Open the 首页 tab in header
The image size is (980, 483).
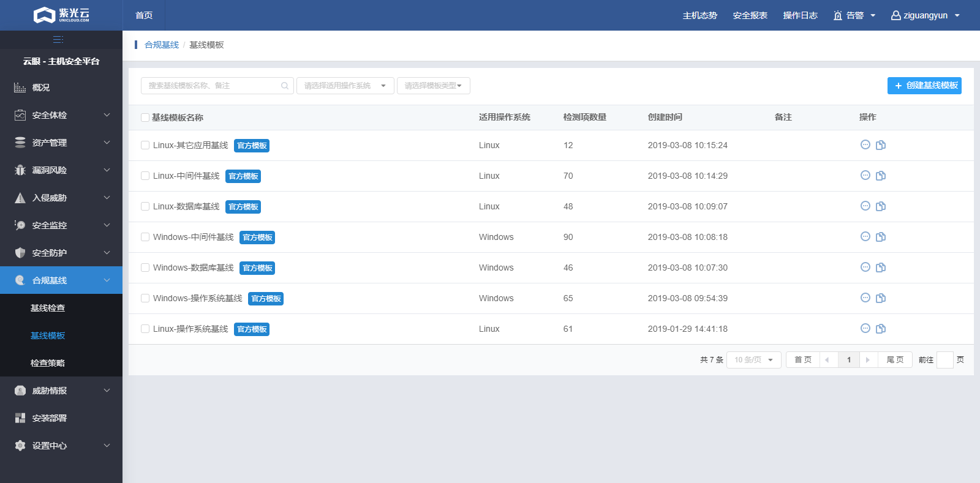[x=144, y=15]
